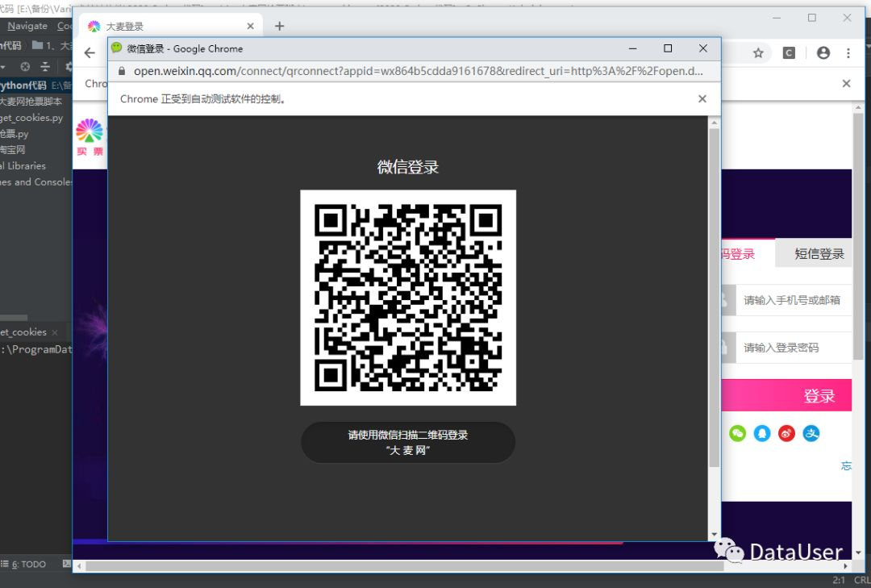Click the Chrome profile avatar
871x588 pixels.
click(x=823, y=51)
